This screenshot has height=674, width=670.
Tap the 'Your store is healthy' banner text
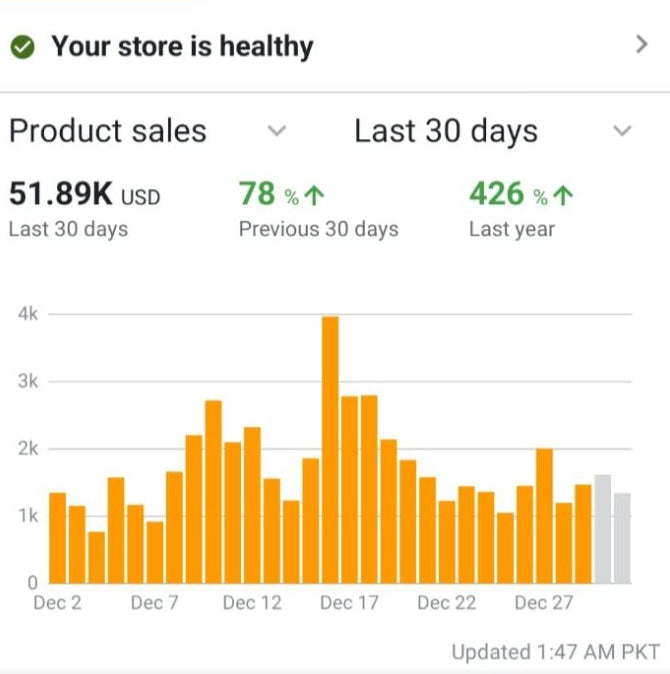pyautogui.click(x=182, y=46)
